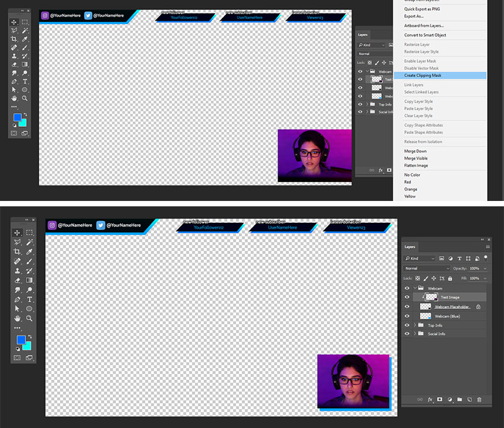
Task: Toggle layer filtering switch in full Layers panel
Action: tap(486, 258)
